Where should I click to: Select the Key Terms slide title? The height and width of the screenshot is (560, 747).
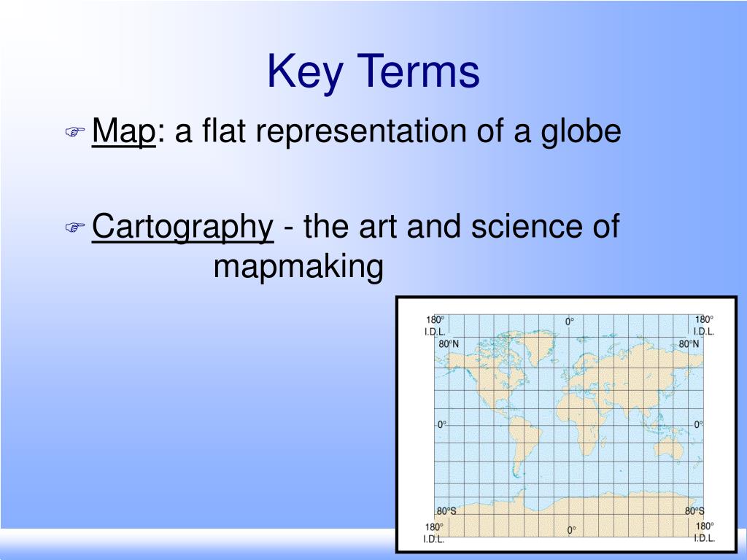pos(373,71)
